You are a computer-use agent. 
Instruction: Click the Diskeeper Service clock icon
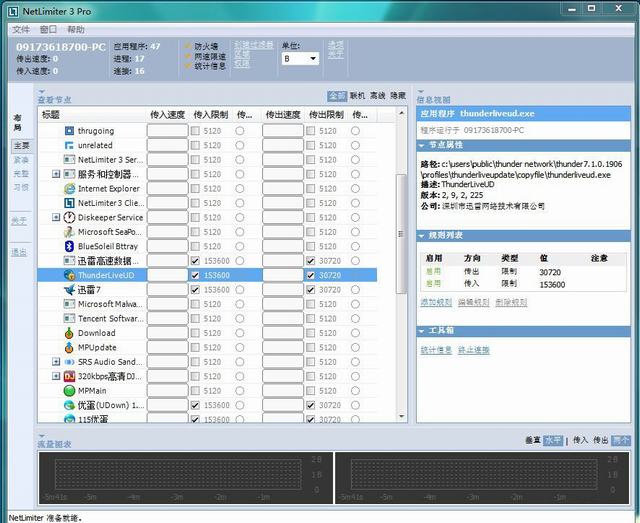(x=69, y=217)
